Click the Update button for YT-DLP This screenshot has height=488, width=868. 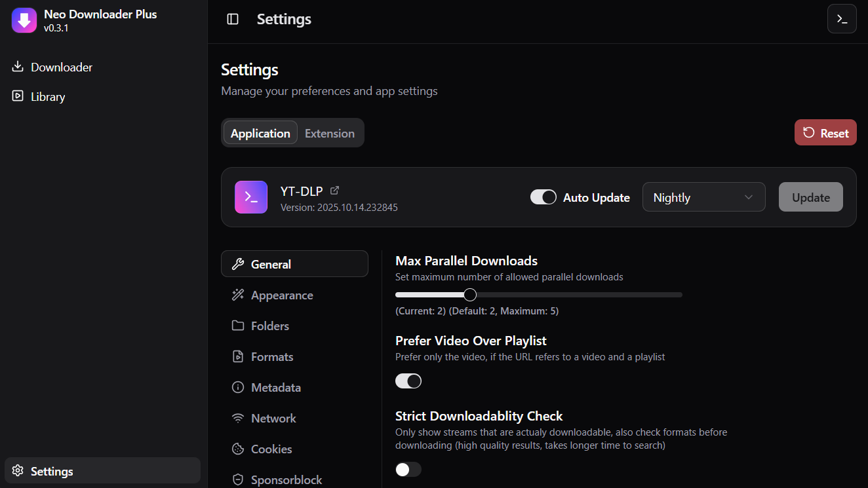[810, 197]
